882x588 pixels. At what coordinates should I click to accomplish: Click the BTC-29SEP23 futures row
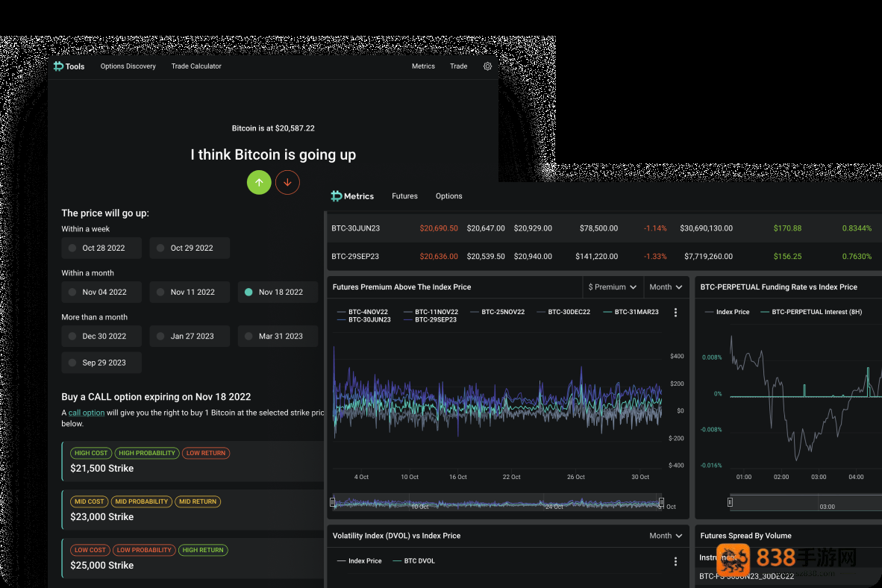pyautogui.click(x=604, y=257)
